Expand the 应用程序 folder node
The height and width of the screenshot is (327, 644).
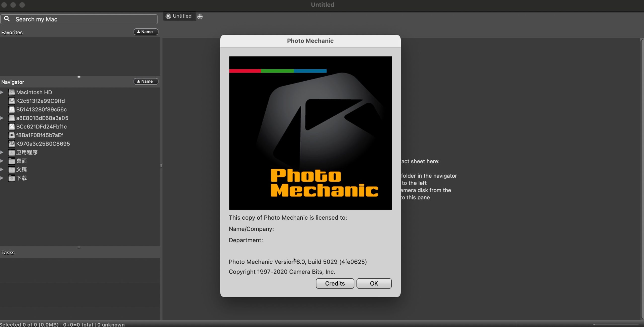(2, 152)
